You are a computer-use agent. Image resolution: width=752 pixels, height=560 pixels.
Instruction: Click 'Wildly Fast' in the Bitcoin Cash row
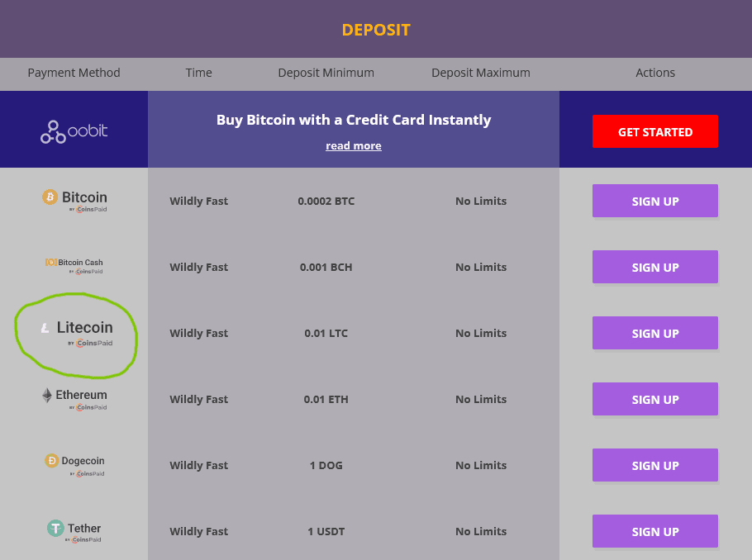point(199,267)
